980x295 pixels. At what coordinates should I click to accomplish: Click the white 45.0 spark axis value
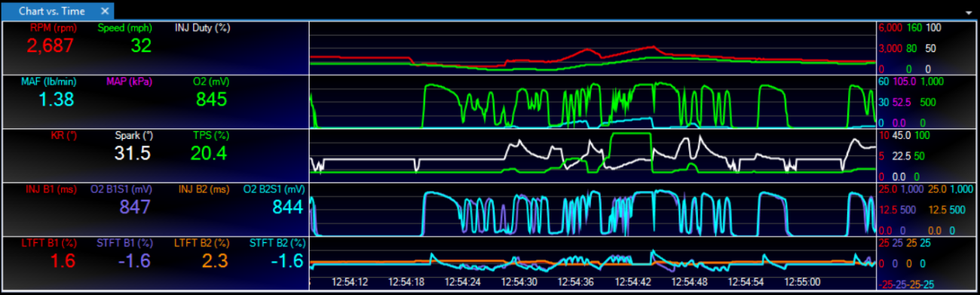pos(902,135)
